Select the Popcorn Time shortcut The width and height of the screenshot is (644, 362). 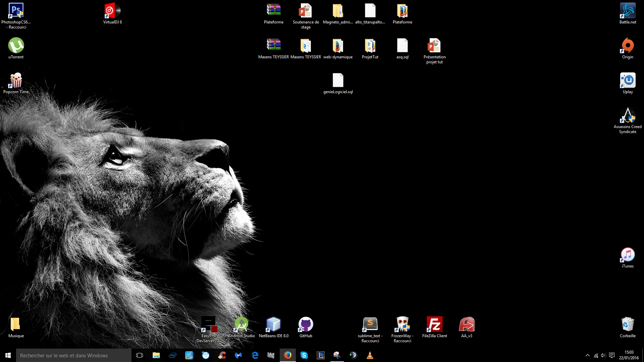coord(16,83)
